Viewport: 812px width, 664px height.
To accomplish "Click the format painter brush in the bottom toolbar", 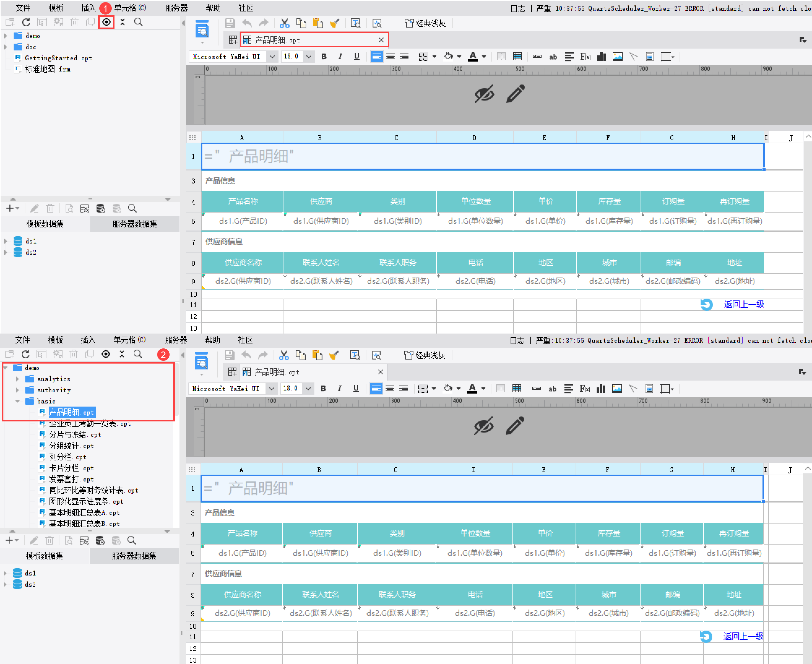I will point(334,355).
